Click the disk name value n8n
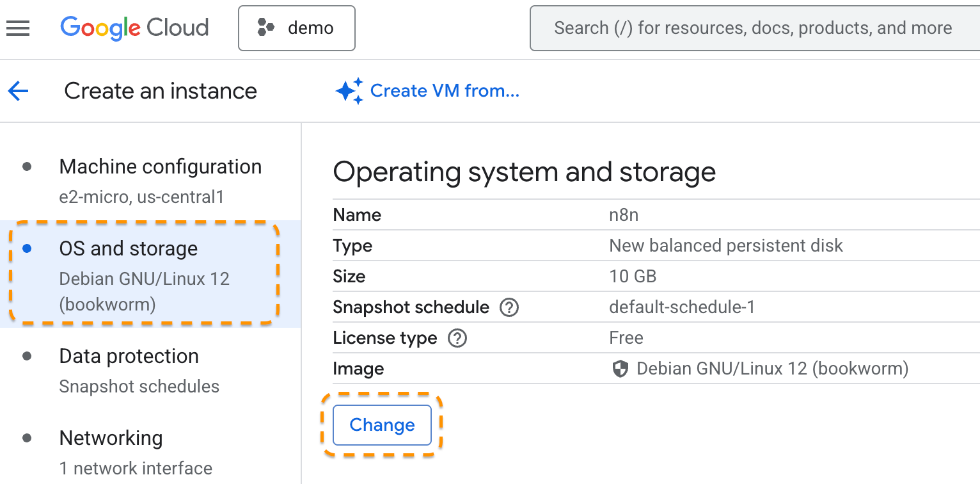 tap(624, 215)
